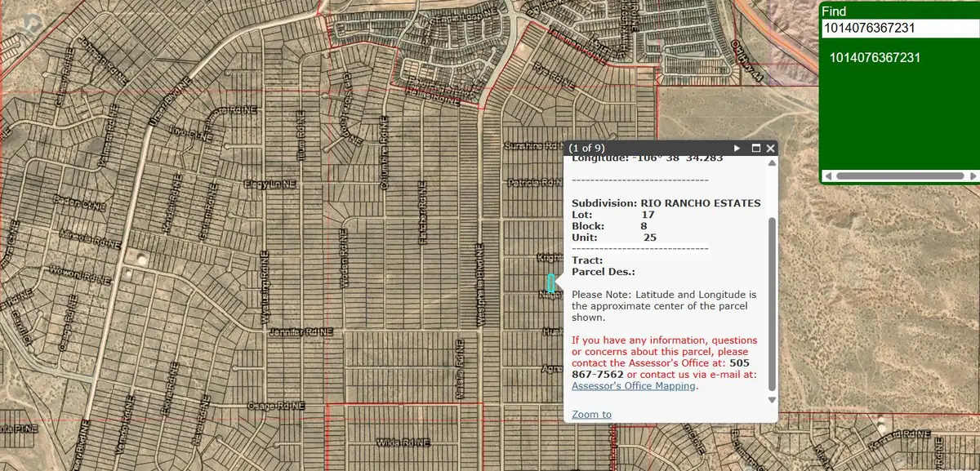The image size is (980, 471).
Task: Click the popup scroll-down arrow
Action: (770, 400)
